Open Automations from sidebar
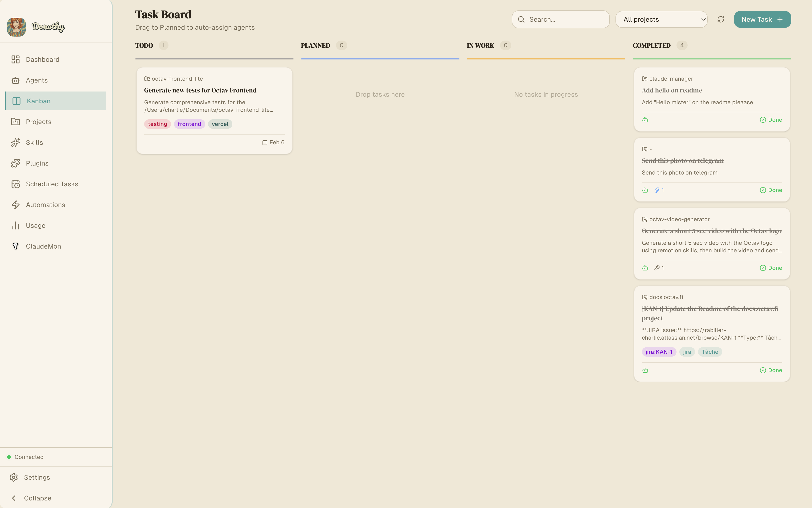This screenshot has width=812, height=508. coord(45,205)
